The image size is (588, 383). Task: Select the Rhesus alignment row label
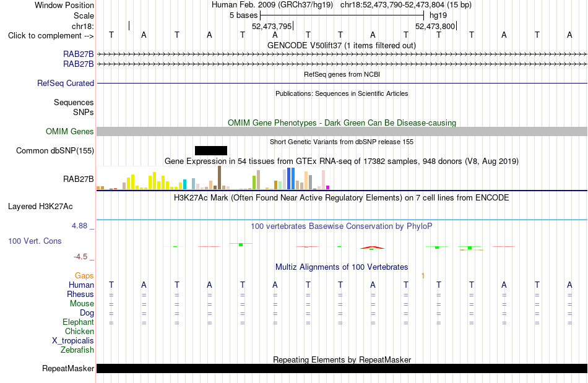(x=80, y=294)
